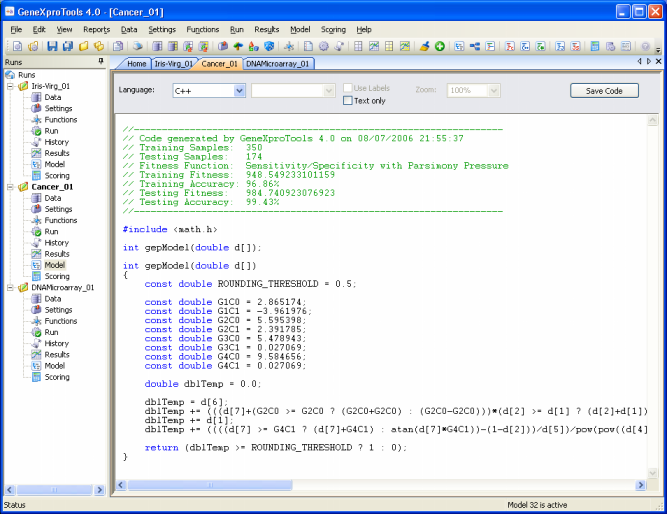Select Results under Cancer_01 in tree
The image size is (667, 514).
click(x=57, y=254)
